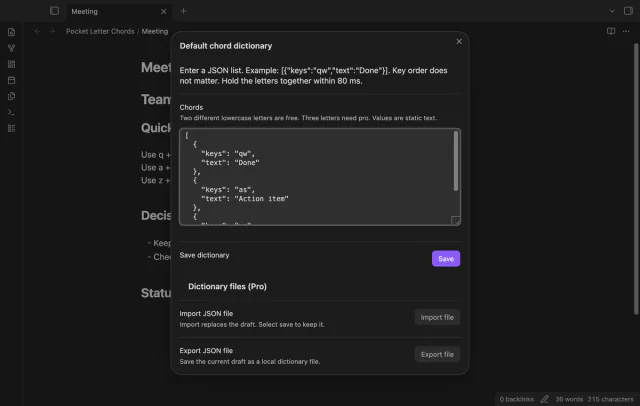Click the "Dictionary files (Pro)" heading
Image resolution: width=640 pixels, height=406 pixels.
coord(227,286)
